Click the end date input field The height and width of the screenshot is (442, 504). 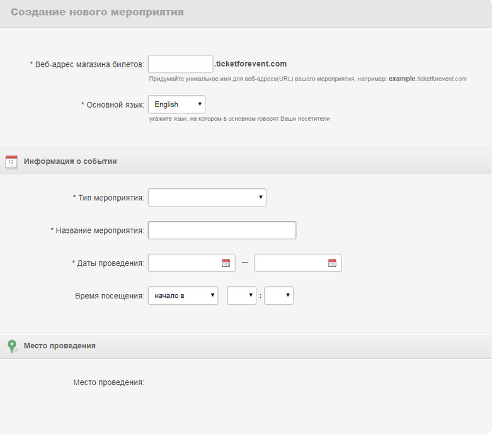[x=290, y=263]
